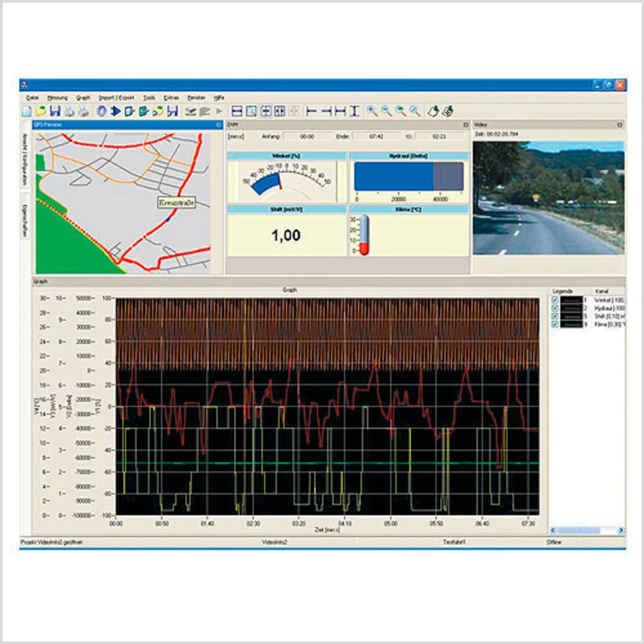644x644 pixels.
Task: Click the printer icon in toolbar
Action: click(84, 111)
